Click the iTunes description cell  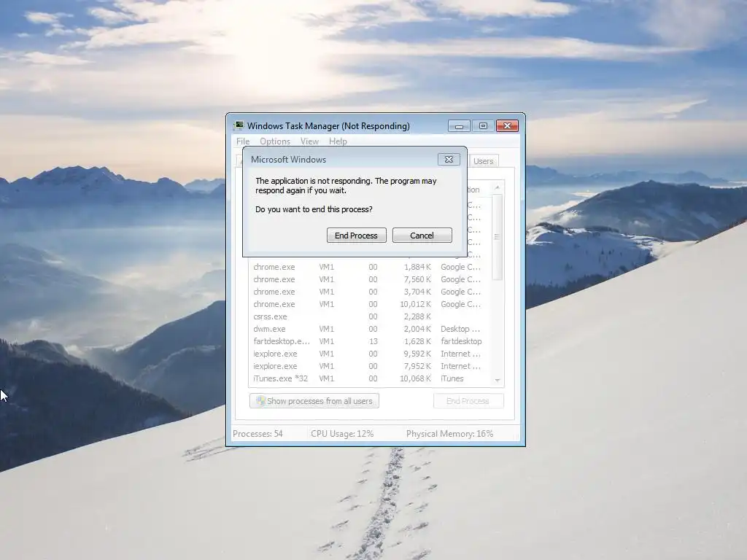(452, 378)
